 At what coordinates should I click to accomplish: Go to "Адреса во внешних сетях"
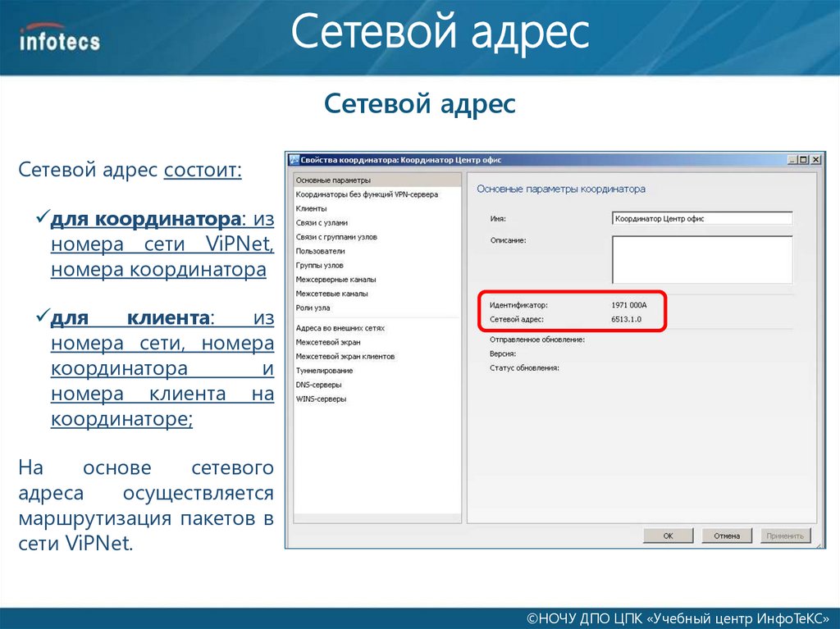pyautogui.click(x=340, y=328)
